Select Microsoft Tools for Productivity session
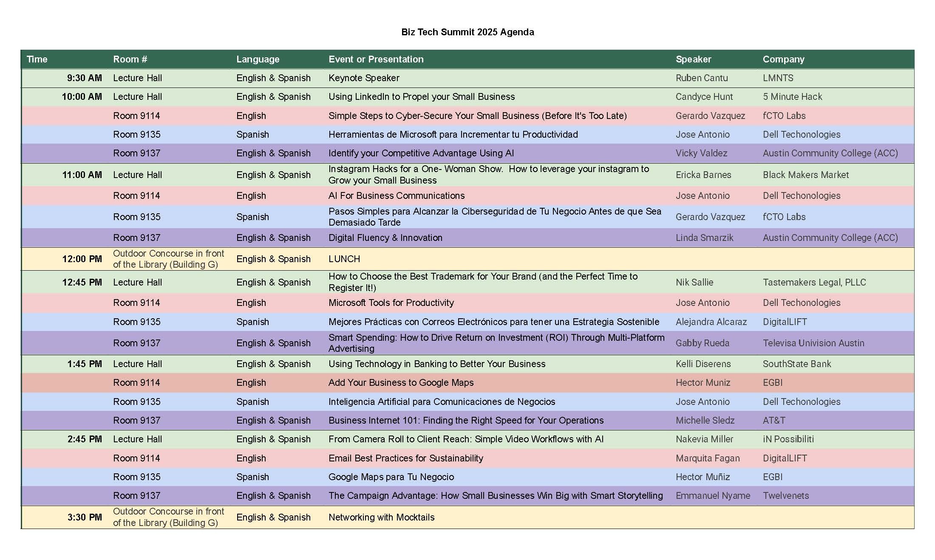 (x=391, y=303)
